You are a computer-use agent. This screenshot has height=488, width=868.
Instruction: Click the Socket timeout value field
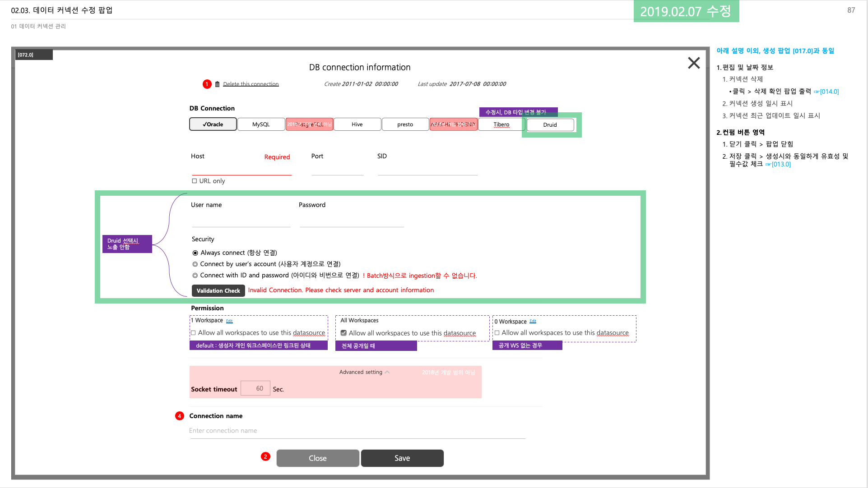click(x=255, y=388)
